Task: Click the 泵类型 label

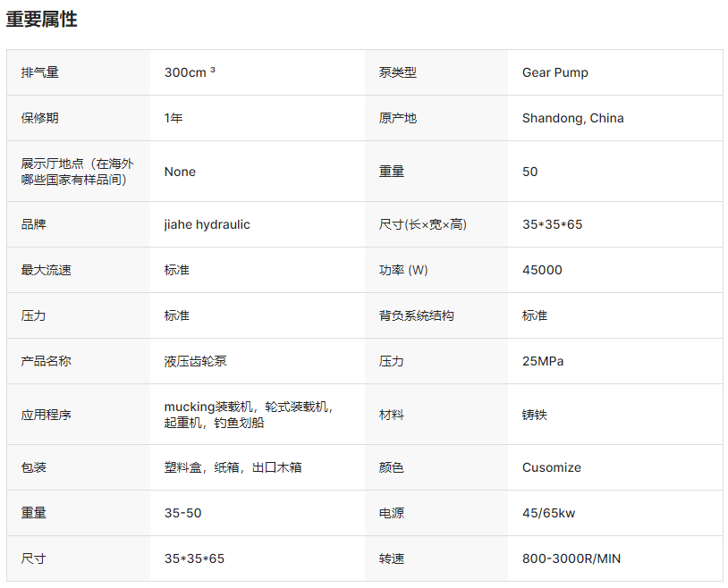Action: (398, 72)
